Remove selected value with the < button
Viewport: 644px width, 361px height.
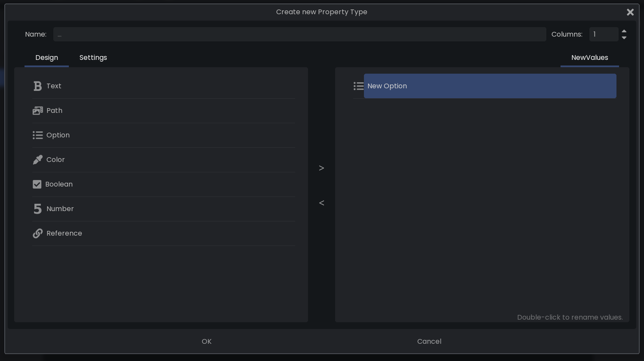coord(321,203)
